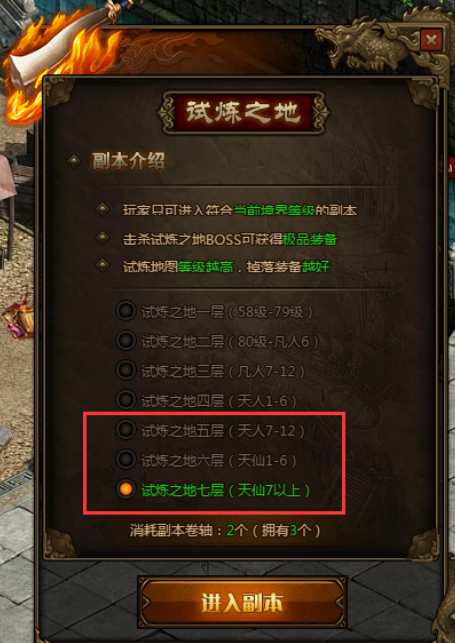Image resolution: width=455 pixels, height=643 pixels.
Task: Click the diamond bullet before 击杀试炼之地BOSS
Action: [102, 237]
